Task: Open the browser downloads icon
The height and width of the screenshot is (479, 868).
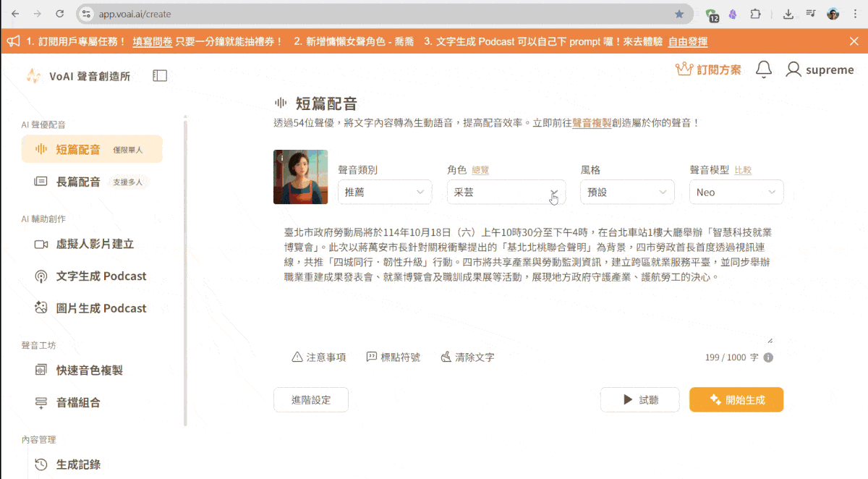Action: coord(788,14)
